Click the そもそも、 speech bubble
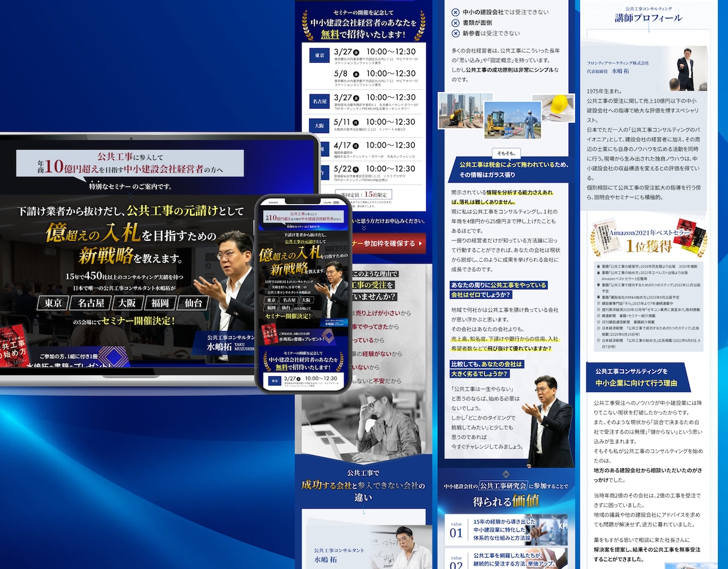 point(507,152)
